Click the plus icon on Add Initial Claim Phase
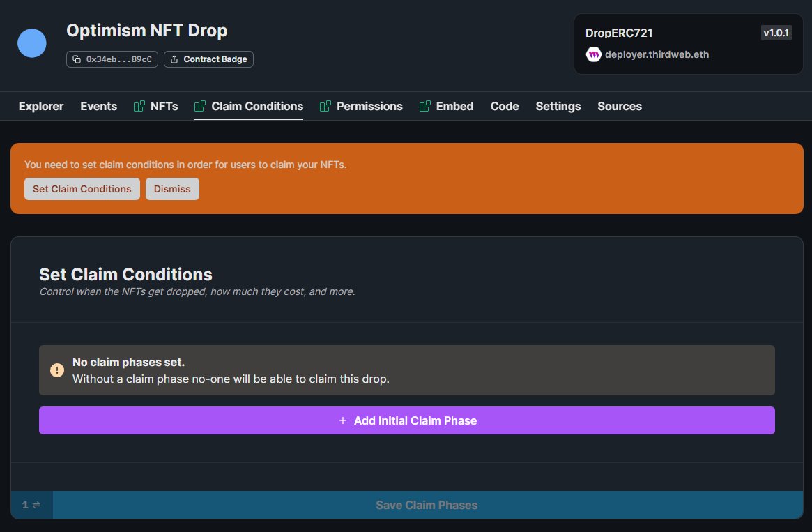Image resolution: width=812 pixels, height=532 pixels. [343, 420]
